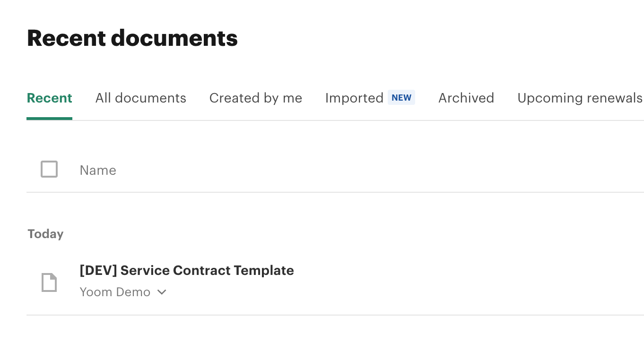Click the Recent documents page heading

(x=132, y=38)
